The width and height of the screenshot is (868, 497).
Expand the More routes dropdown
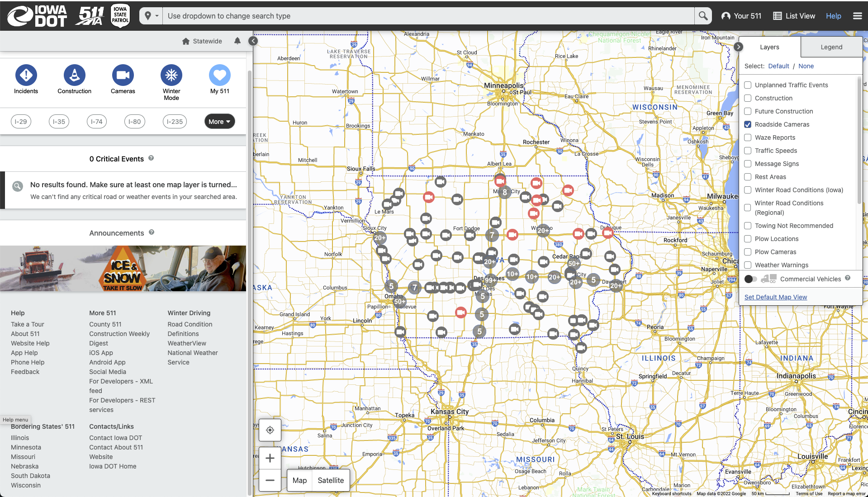pos(219,122)
